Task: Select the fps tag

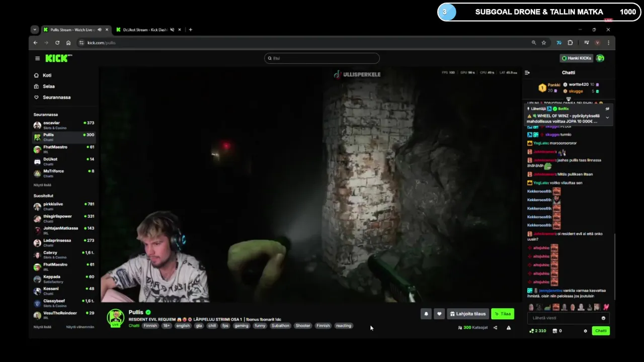Action: (225, 326)
